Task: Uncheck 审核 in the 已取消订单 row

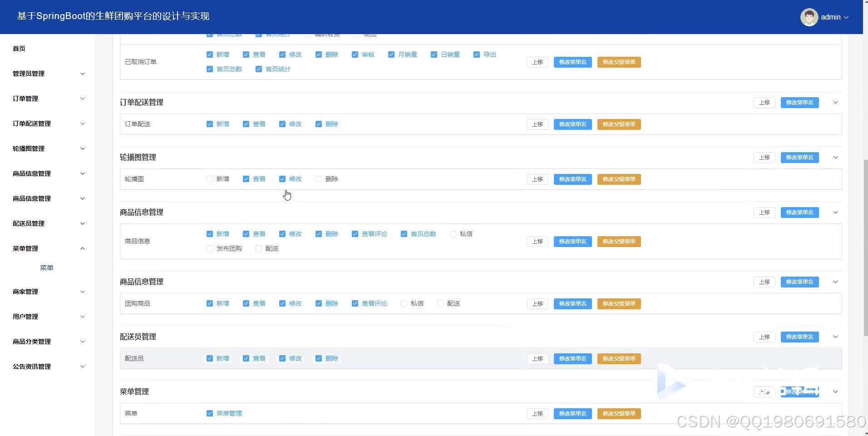Action: [x=355, y=54]
